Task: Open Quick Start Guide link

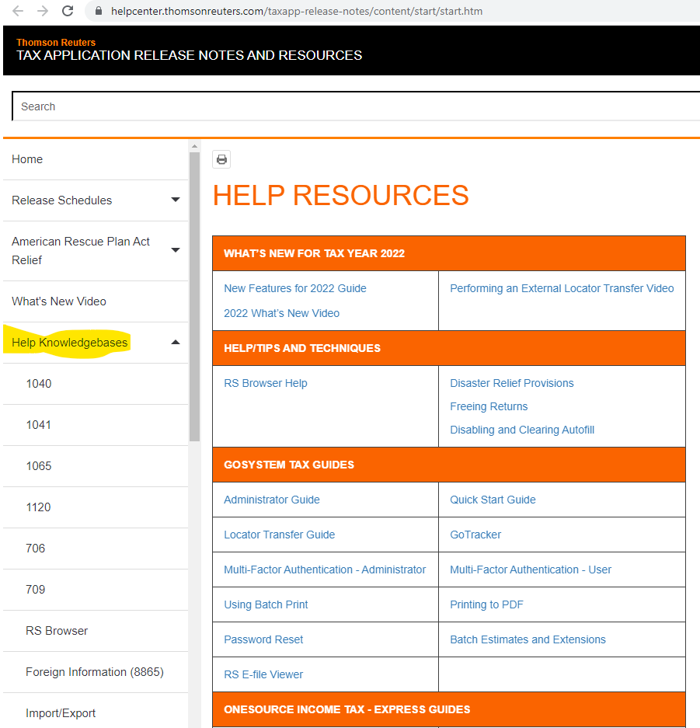Action: (493, 500)
